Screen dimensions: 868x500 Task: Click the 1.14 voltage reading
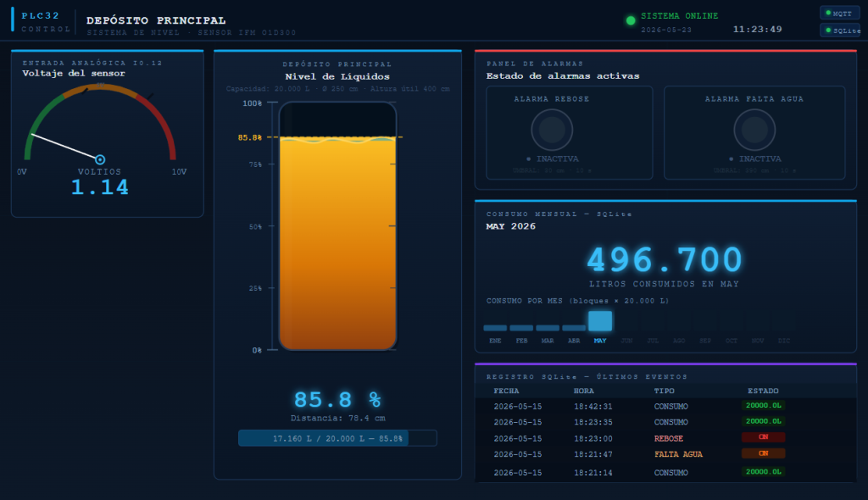click(100, 187)
